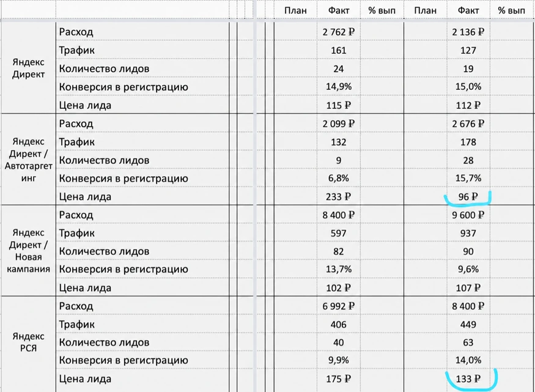Viewport: 535px width, 392px height.
Task: Select the cell showing 2 136 ₽
Action: [468, 32]
